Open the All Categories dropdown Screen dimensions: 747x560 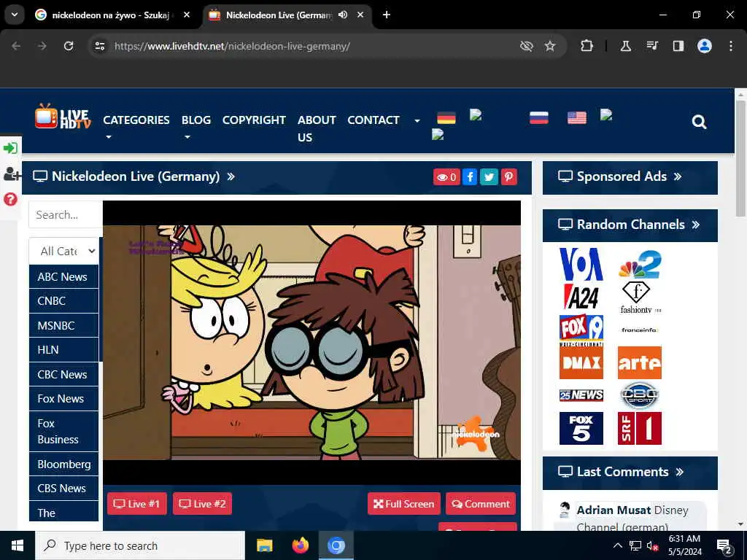[x=64, y=251]
